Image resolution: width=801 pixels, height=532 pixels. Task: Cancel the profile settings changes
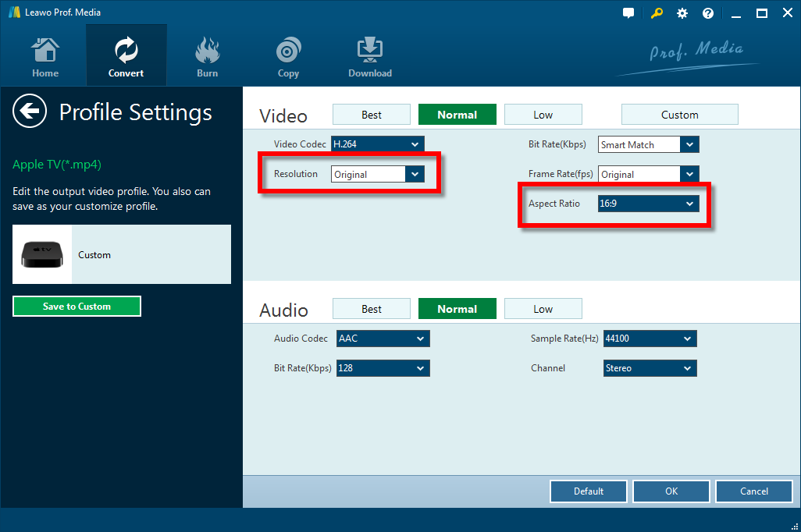coord(754,491)
